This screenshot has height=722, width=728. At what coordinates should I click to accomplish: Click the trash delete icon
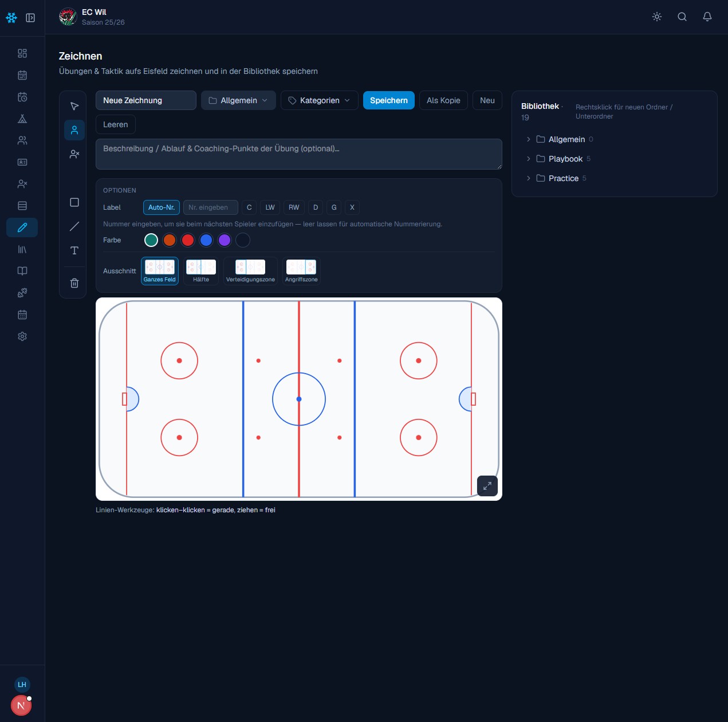tap(74, 283)
